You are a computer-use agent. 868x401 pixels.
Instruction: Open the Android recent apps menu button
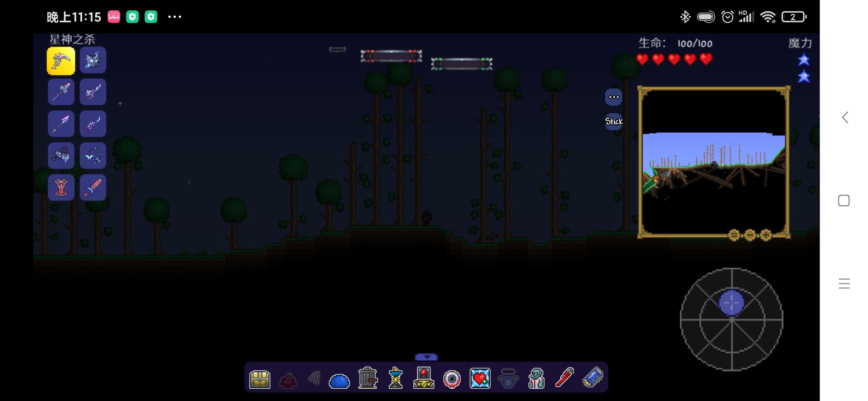click(x=844, y=284)
